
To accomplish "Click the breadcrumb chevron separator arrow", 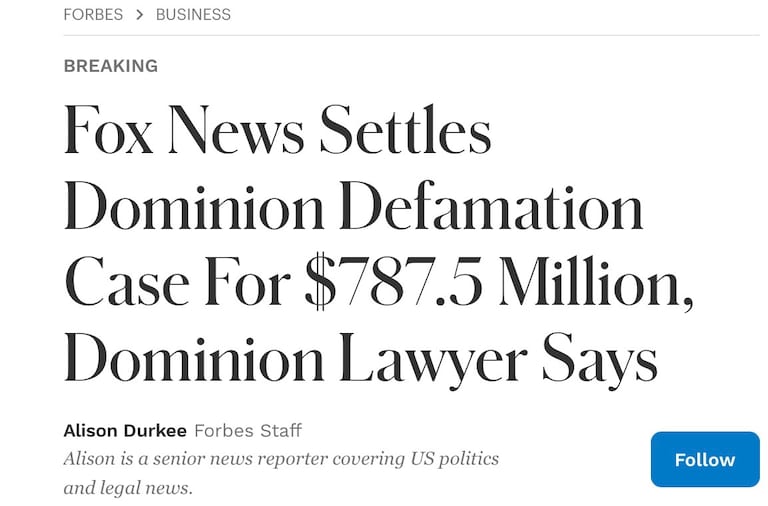I will pyautogui.click(x=139, y=15).
